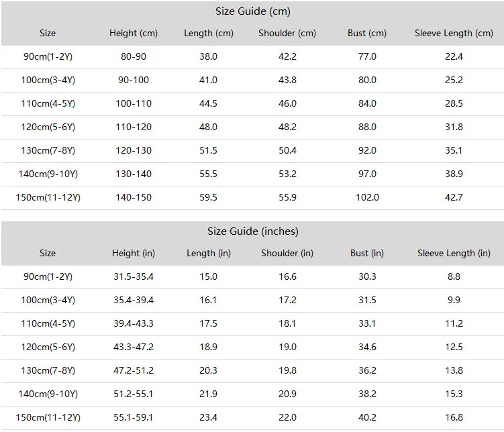
Task: Click the 44.5 length value
Action: point(208,103)
